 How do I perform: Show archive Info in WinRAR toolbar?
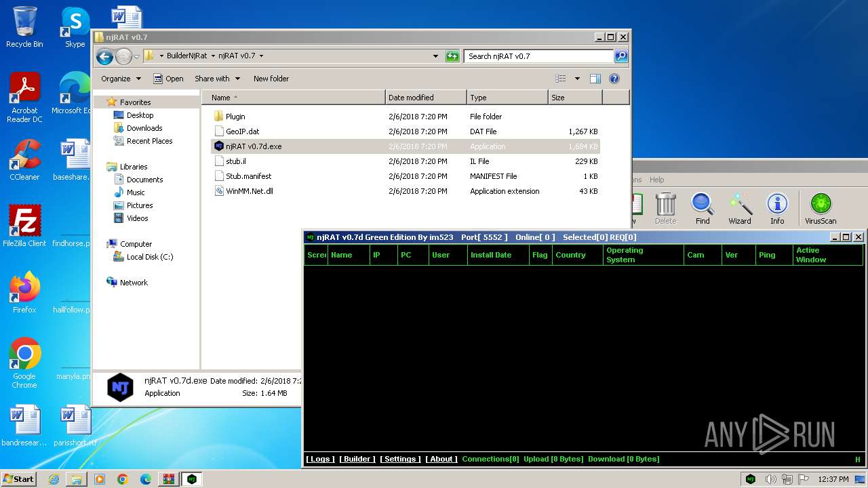point(777,209)
